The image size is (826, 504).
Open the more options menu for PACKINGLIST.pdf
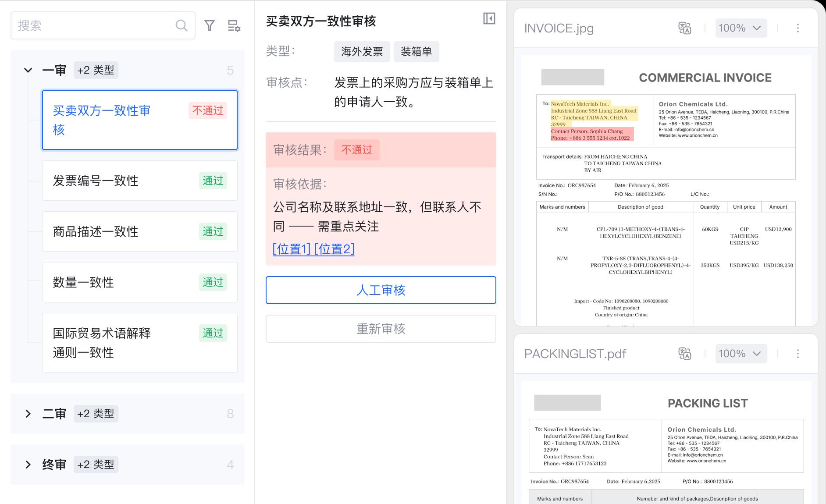(x=798, y=354)
